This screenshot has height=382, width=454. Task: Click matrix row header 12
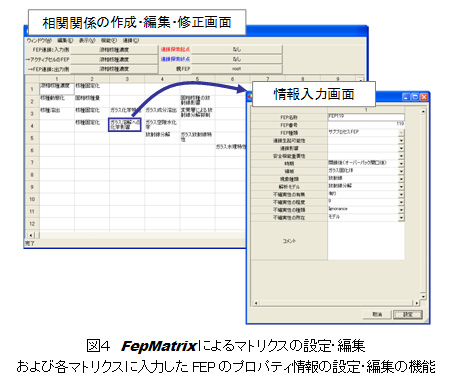tap(32, 224)
